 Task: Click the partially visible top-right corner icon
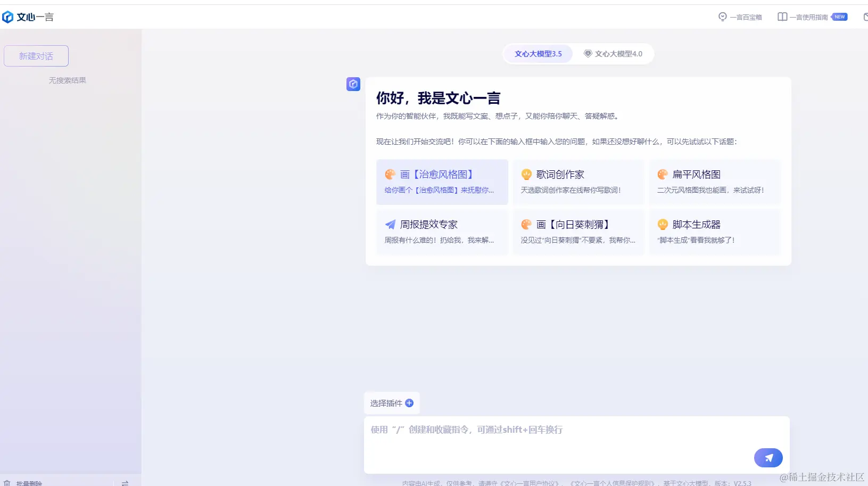pyautogui.click(x=865, y=17)
